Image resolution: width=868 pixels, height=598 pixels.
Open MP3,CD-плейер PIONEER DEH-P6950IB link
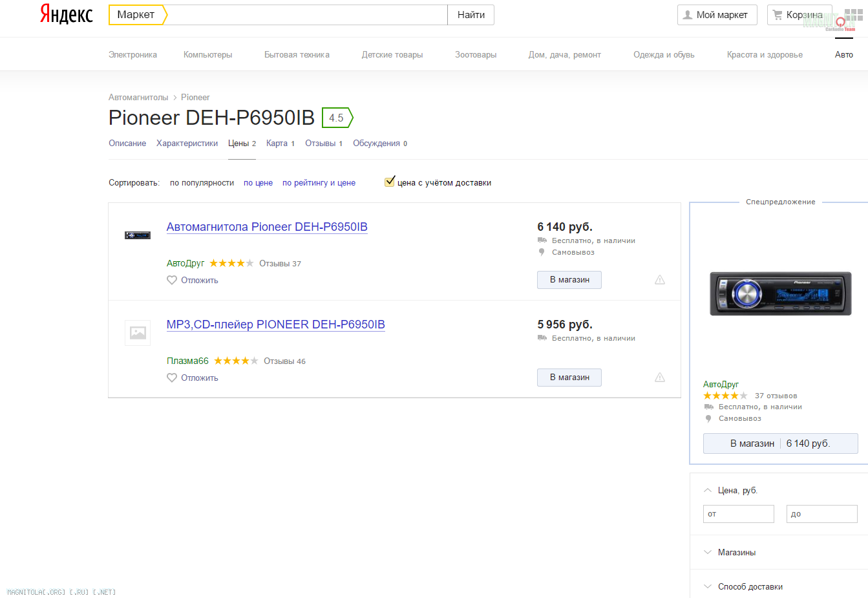(276, 325)
